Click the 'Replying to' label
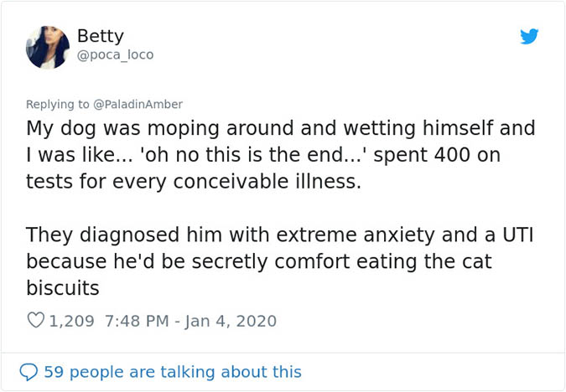Image resolution: width=566 pixels, height=392 pixels. (58, 105)
